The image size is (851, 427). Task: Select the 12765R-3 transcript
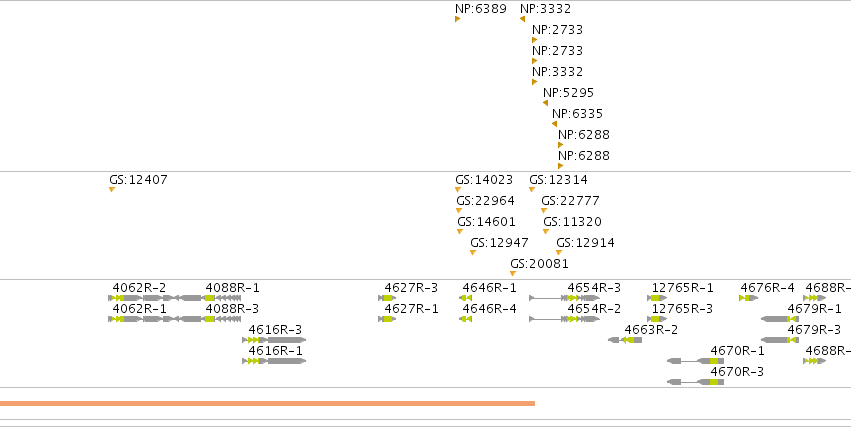[657, 319]
